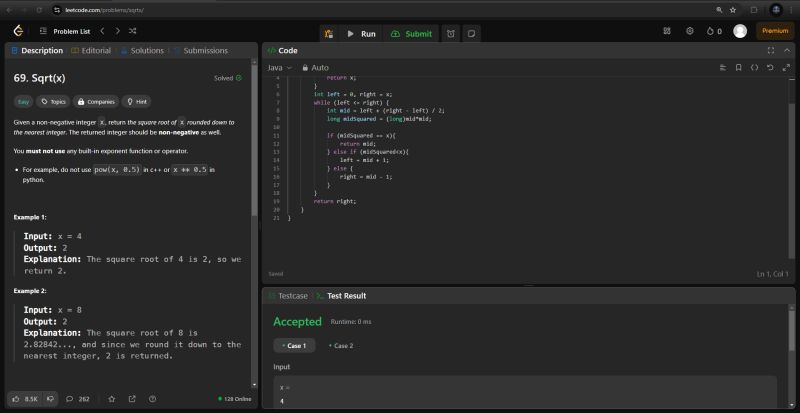Click the 128 Online indicator
800x413 pixels.
[x=234, y=399]
